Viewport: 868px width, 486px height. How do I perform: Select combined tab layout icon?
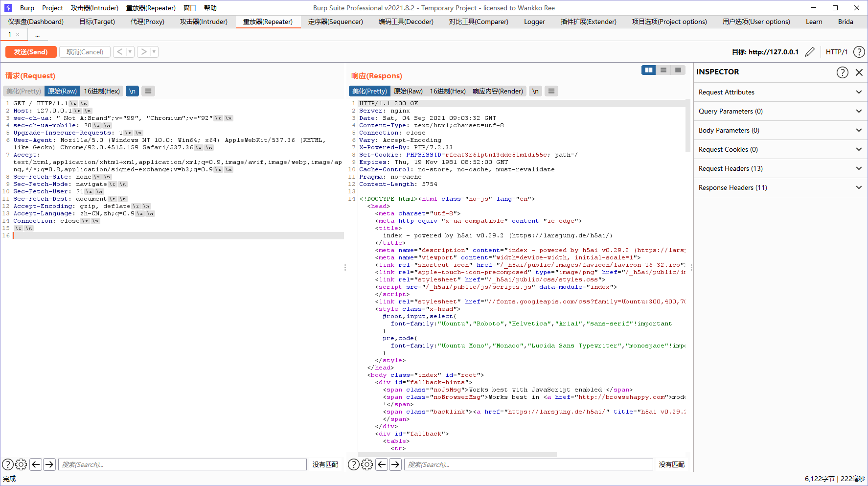(x=678, y=70)
